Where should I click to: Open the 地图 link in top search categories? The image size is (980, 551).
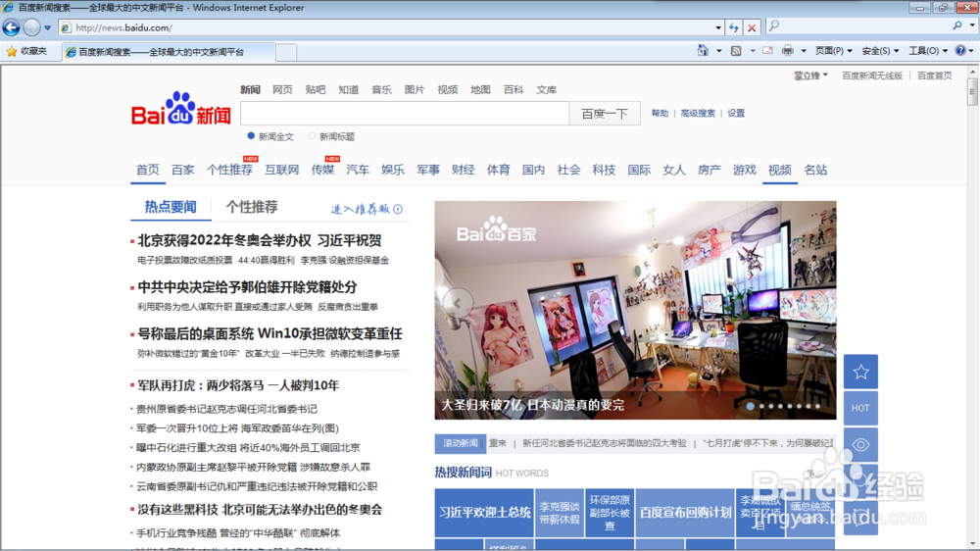[480, 90]
